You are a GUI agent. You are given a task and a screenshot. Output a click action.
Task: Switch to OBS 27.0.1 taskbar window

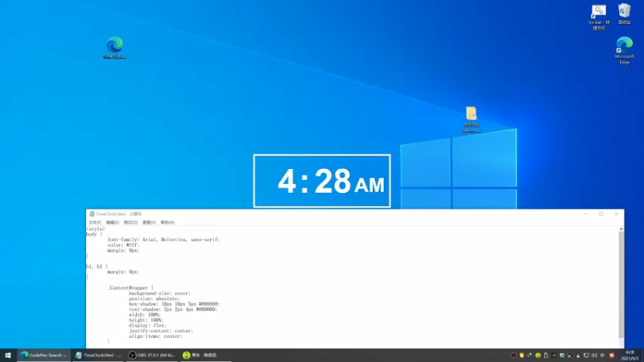(151, 356)
